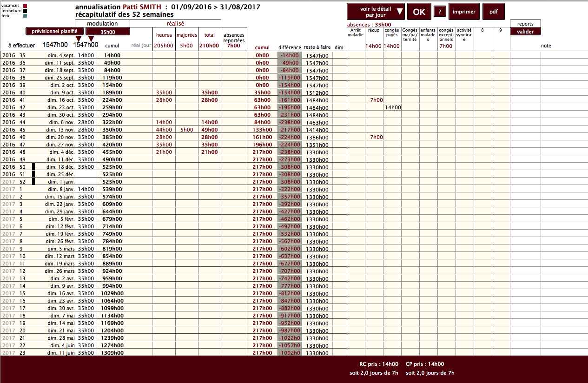This screenshot has width=588, height=383.
Task: Click the absences reportées column header
Action: pyautogui.click(x=233, y=38)
